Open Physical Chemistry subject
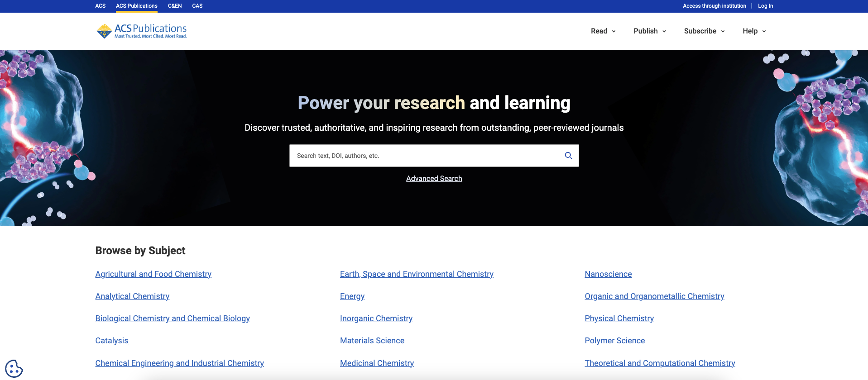Screen dimensions: 868x380 click(x=619, y=318)
